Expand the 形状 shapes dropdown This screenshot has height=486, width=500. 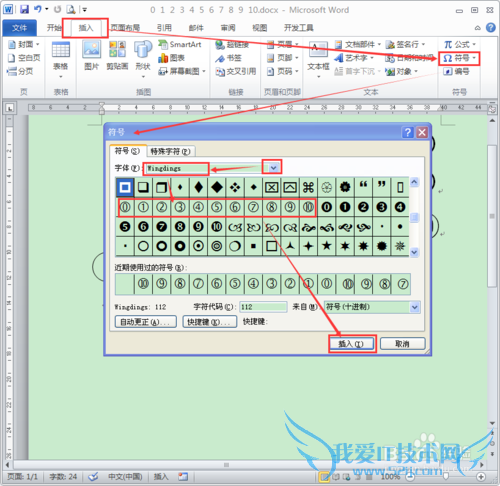point(143,77)
